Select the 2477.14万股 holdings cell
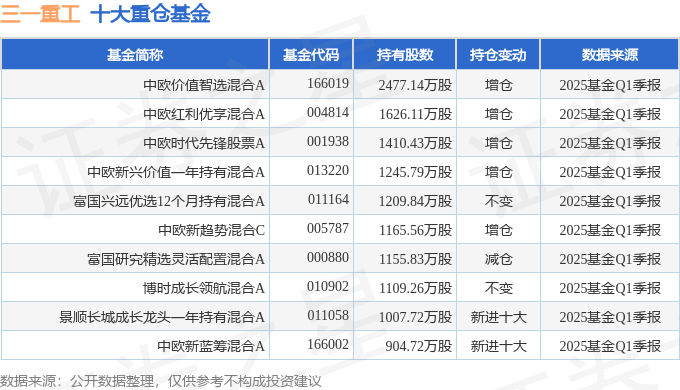Screen dimensions: 680x390 pos(415,85)
